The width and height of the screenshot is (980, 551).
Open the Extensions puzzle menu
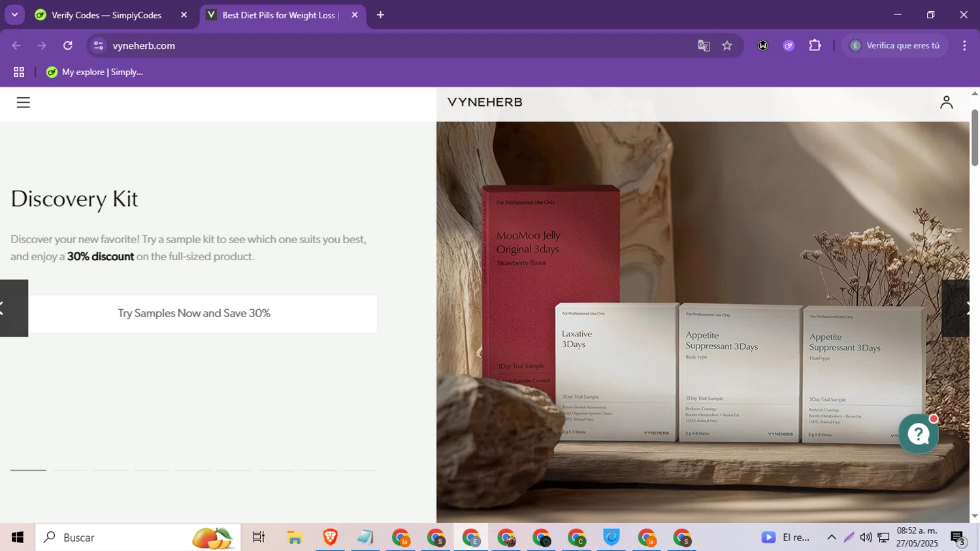[815, 46]
